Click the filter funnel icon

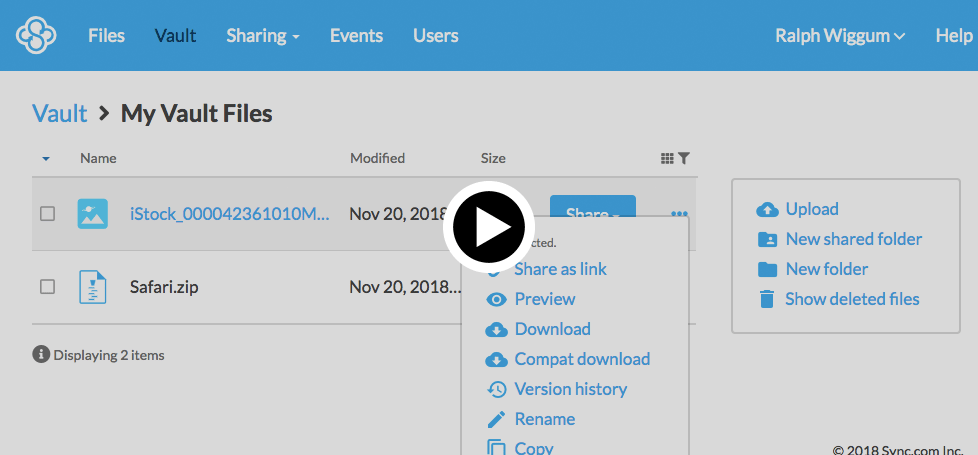point(684,158)
